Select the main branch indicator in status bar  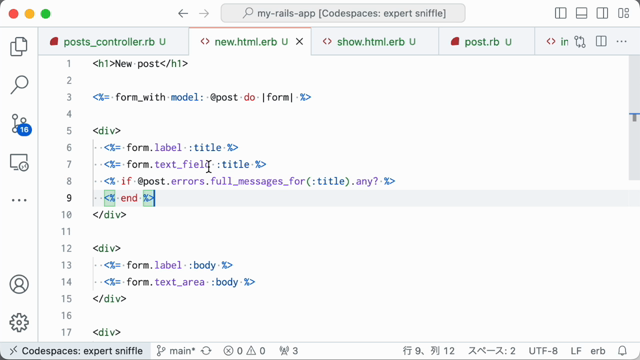pos(176,351)
